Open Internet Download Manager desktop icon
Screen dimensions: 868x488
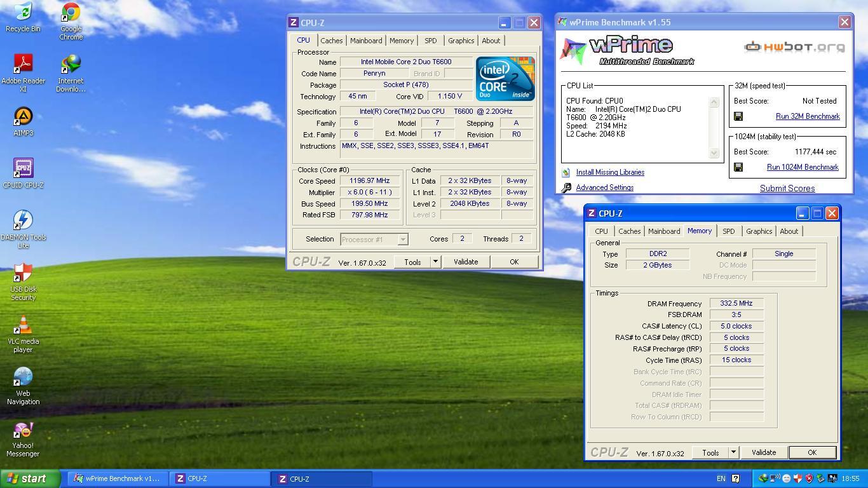[71, 73]
